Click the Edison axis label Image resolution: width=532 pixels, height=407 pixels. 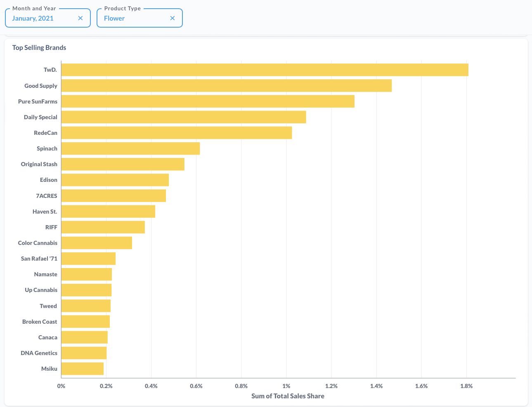point(49,180)
